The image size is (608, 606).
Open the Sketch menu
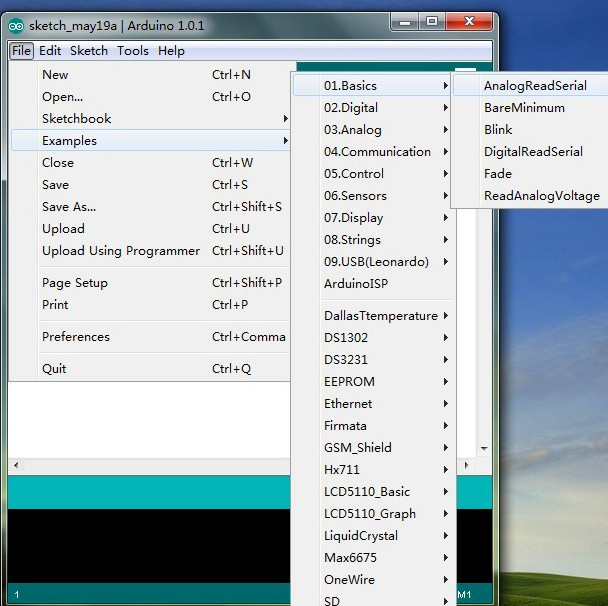point(89,51)
